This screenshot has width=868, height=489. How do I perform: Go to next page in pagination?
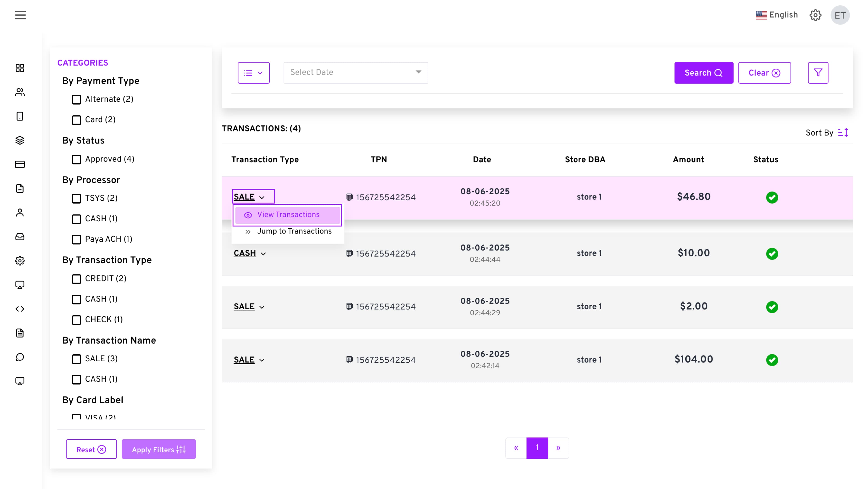pos(558,448)
